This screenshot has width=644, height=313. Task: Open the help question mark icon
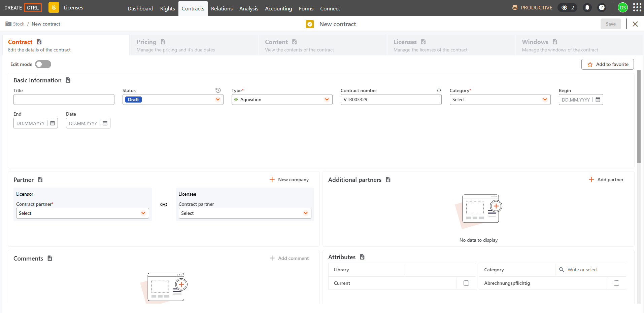point(602,7)
